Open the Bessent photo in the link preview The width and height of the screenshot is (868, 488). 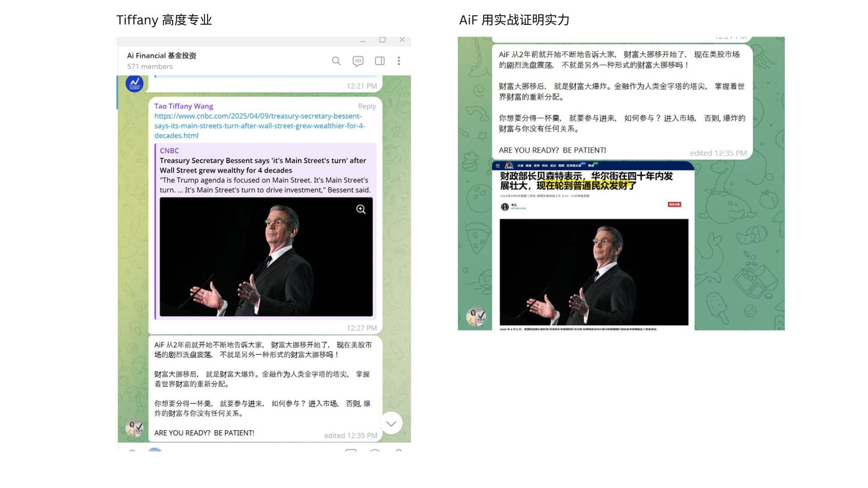click(x=266, y=257)
